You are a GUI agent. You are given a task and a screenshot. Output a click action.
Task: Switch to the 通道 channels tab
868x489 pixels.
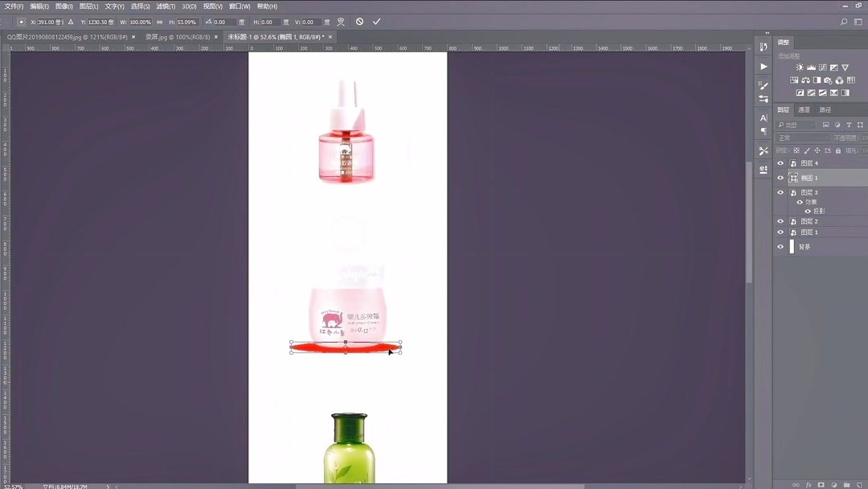pyautogui.click(x=804, y=109)
